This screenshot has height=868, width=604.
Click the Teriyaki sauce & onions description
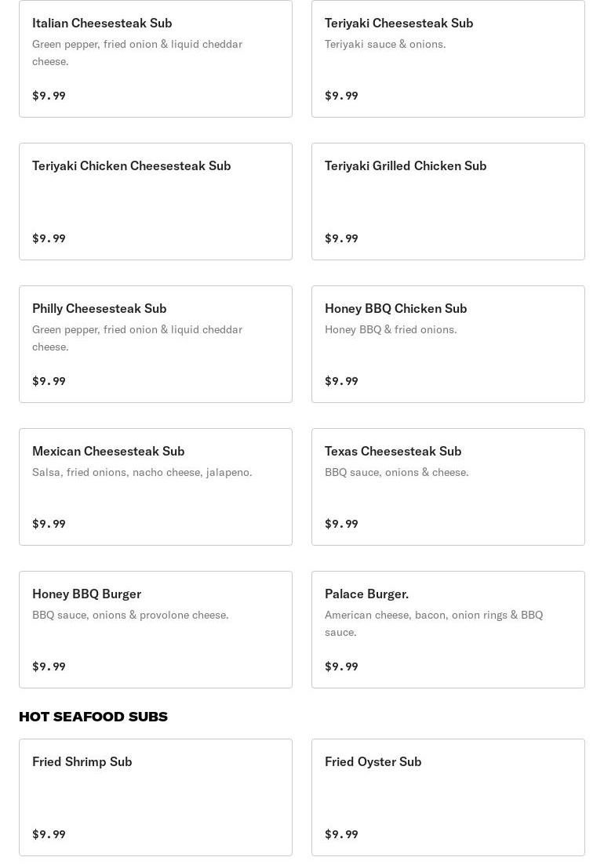[385, 44]
